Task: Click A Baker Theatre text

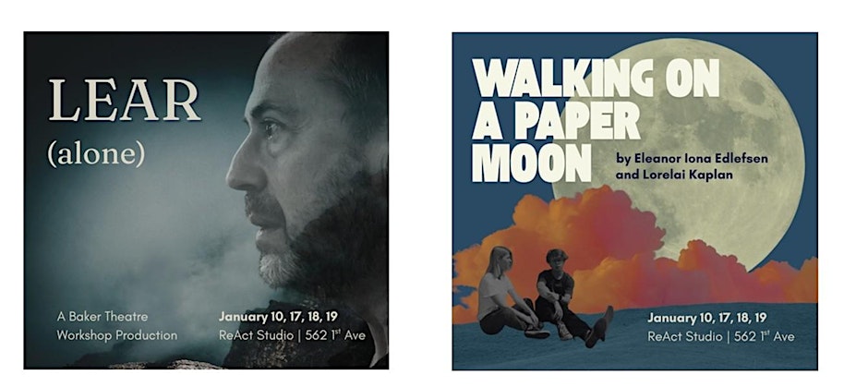Action: (102, 317)
